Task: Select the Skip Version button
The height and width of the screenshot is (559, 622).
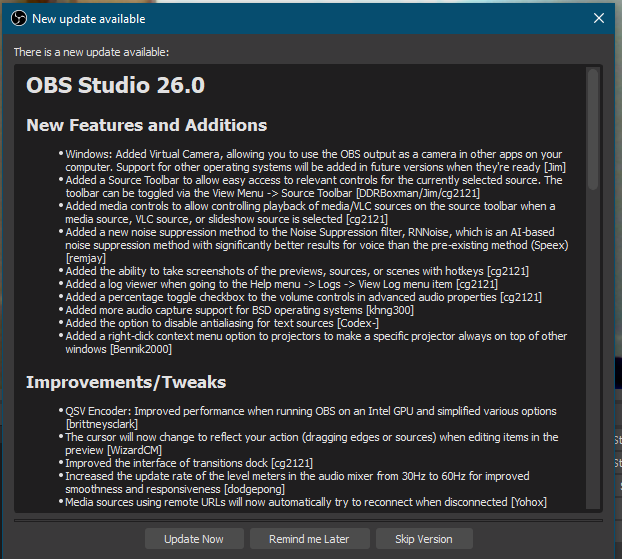Action: 424,539
